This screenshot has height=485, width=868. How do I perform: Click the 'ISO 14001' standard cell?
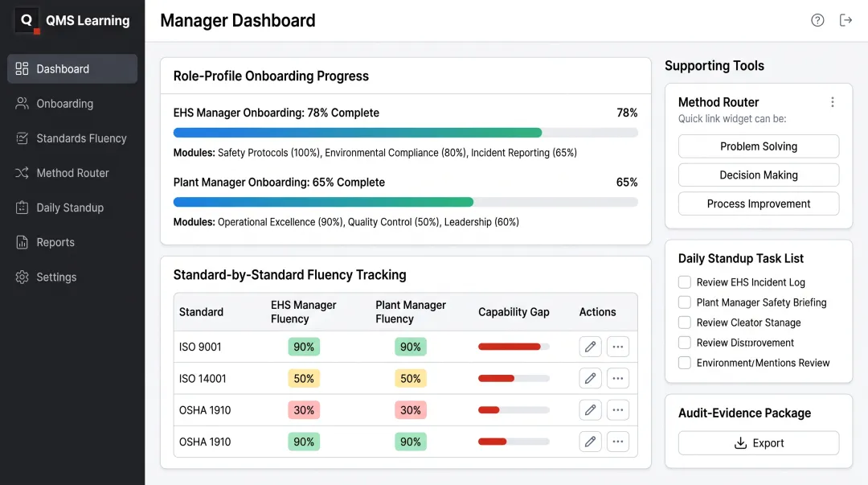[x=203, y=379]
